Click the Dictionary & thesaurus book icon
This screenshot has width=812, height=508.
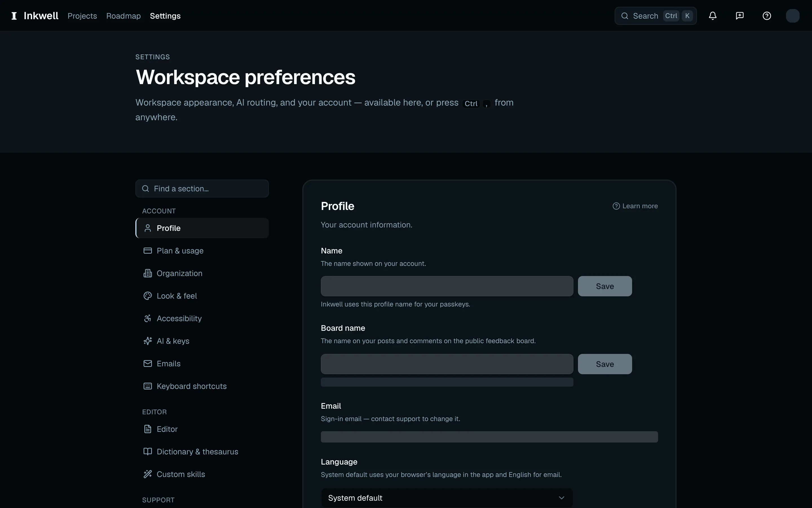coord(148,452)
